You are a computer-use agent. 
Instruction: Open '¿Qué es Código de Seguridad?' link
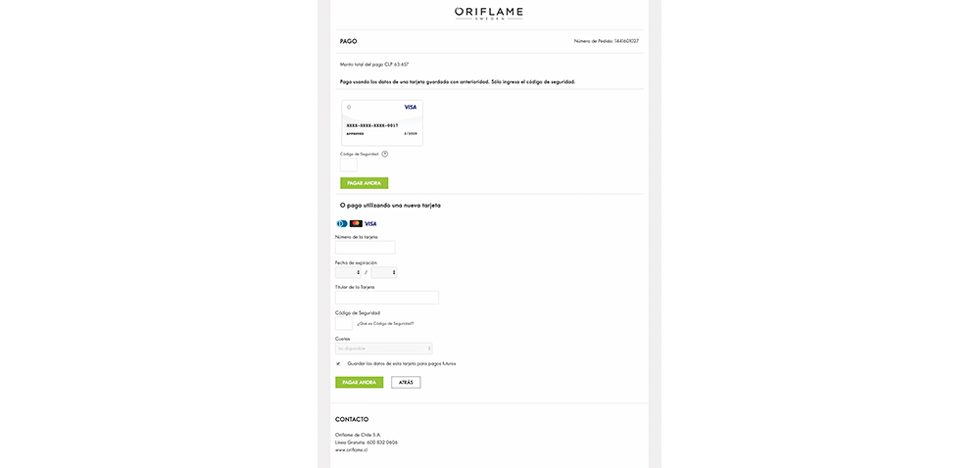tap(385, 323)
